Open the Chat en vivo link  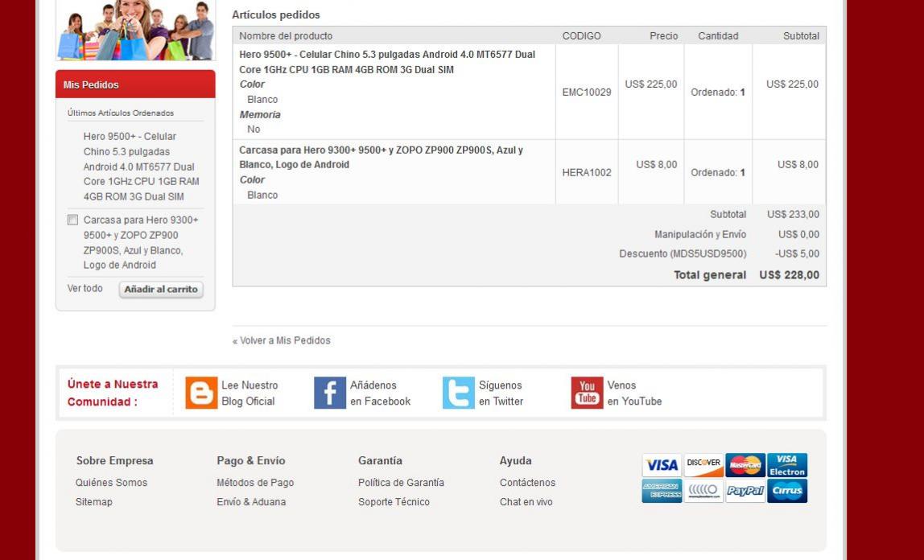[526, 502]
